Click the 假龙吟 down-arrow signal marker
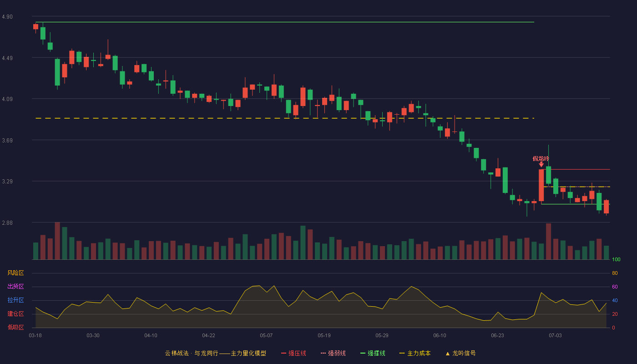The height and width of the screenshot is (364, 637). point(541,164)
